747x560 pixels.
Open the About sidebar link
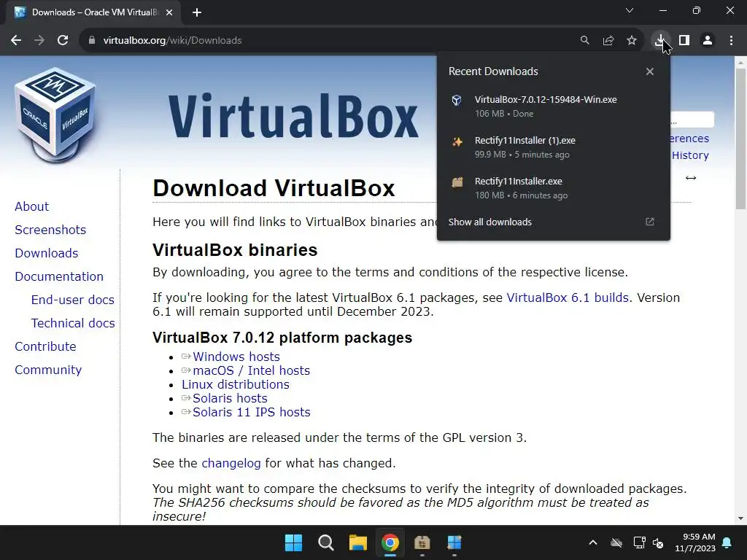[x=32, y=206]
